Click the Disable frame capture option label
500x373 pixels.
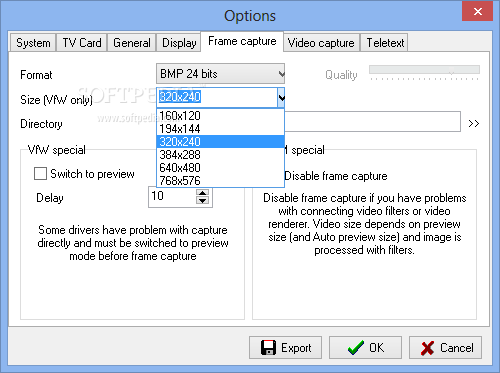point(336,176)
